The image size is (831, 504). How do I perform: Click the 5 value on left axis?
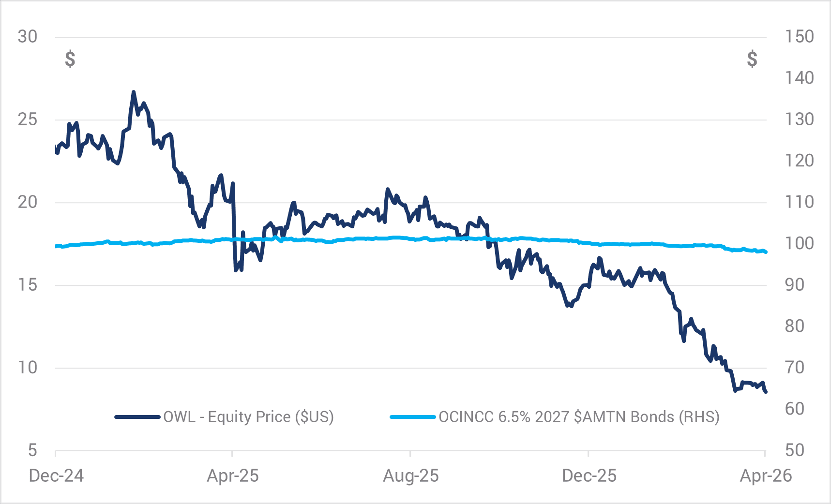coord(32,450)
